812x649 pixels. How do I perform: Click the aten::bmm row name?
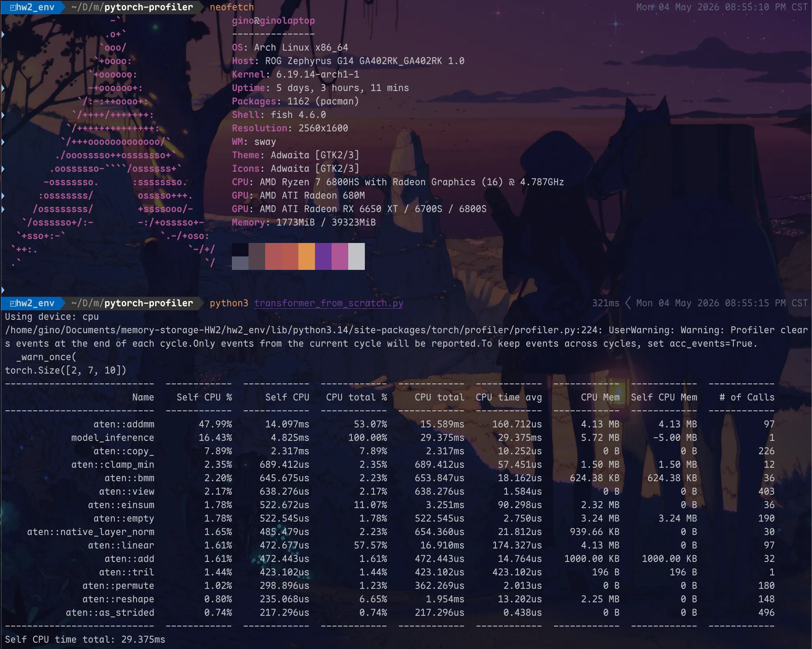click(x=129, y=478)
